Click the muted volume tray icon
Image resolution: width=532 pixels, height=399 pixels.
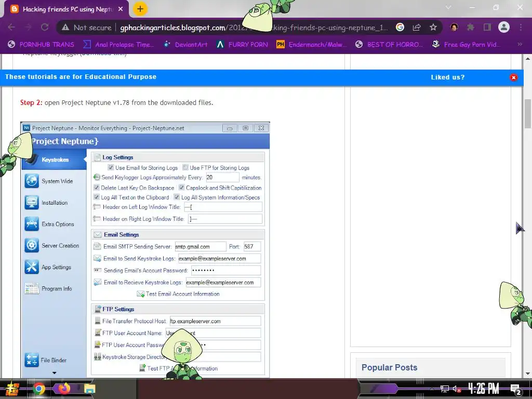pyautogui.click(x=457, y=389)
